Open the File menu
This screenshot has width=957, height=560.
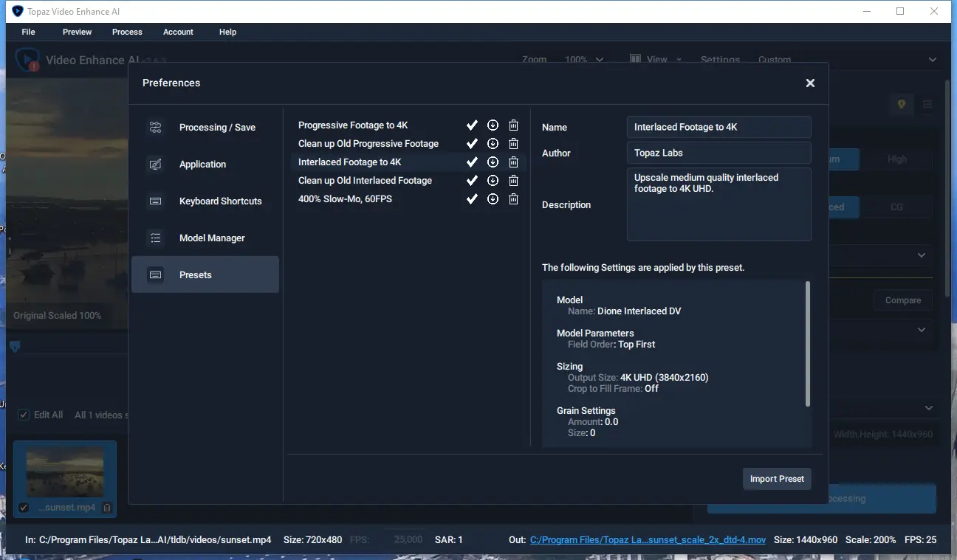[29, 32]
